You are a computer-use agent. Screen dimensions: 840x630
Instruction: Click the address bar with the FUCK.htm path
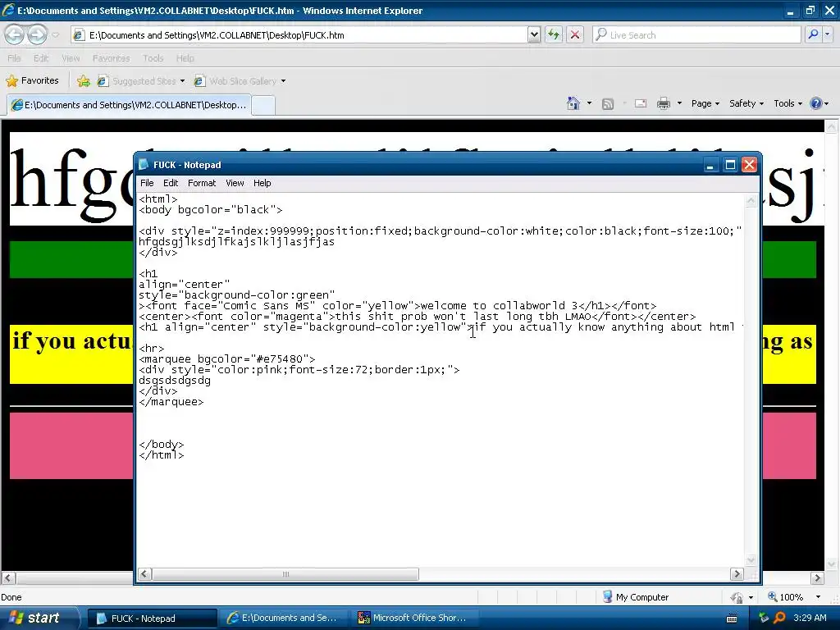(299, 35)
